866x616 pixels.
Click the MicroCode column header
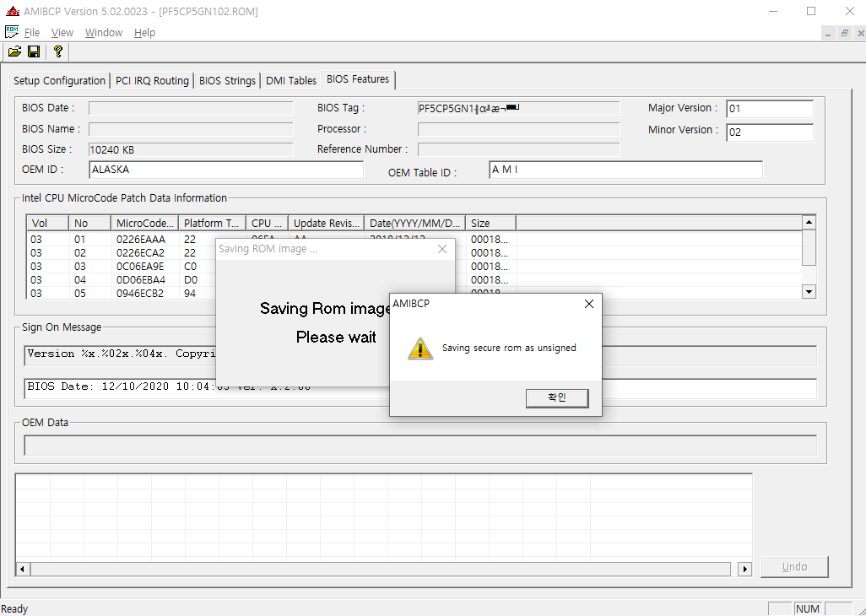point(144,223)
